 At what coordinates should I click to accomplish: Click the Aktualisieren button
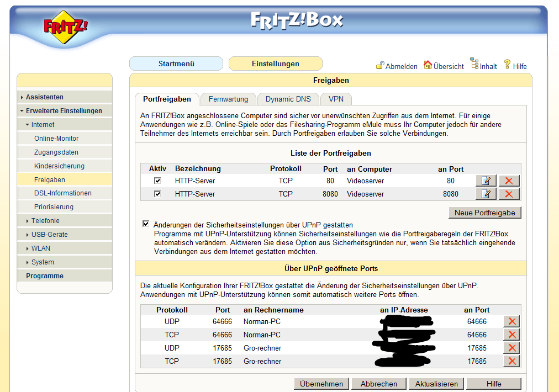436,384
